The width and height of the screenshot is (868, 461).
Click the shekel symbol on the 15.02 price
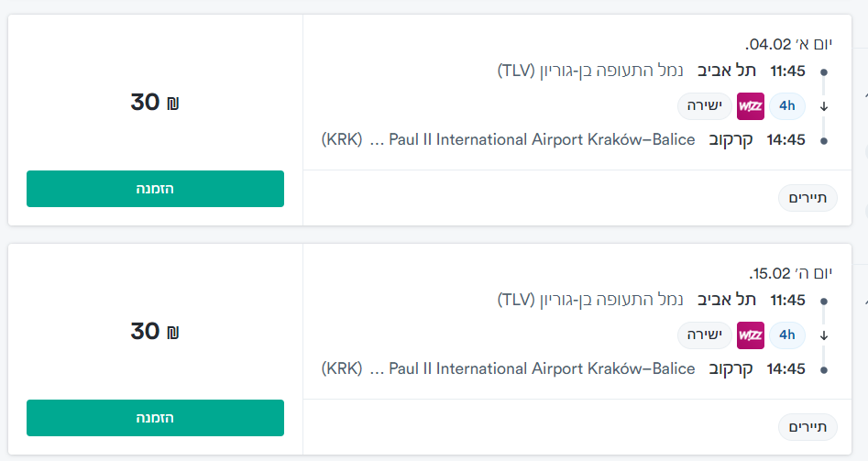pos(172,333)
